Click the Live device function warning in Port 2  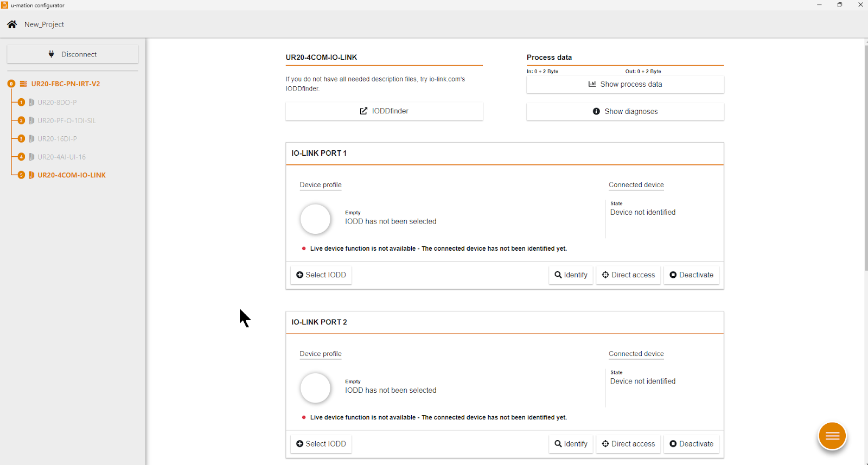click(438, 417)
